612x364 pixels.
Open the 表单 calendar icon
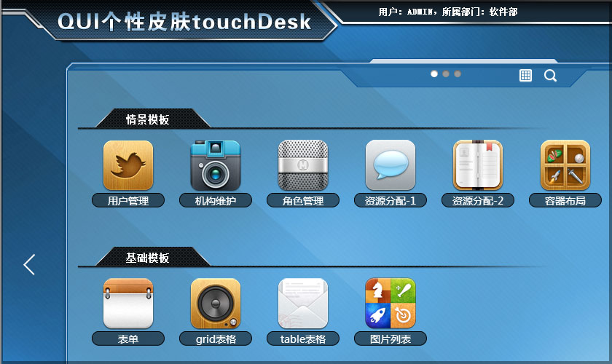128,303
